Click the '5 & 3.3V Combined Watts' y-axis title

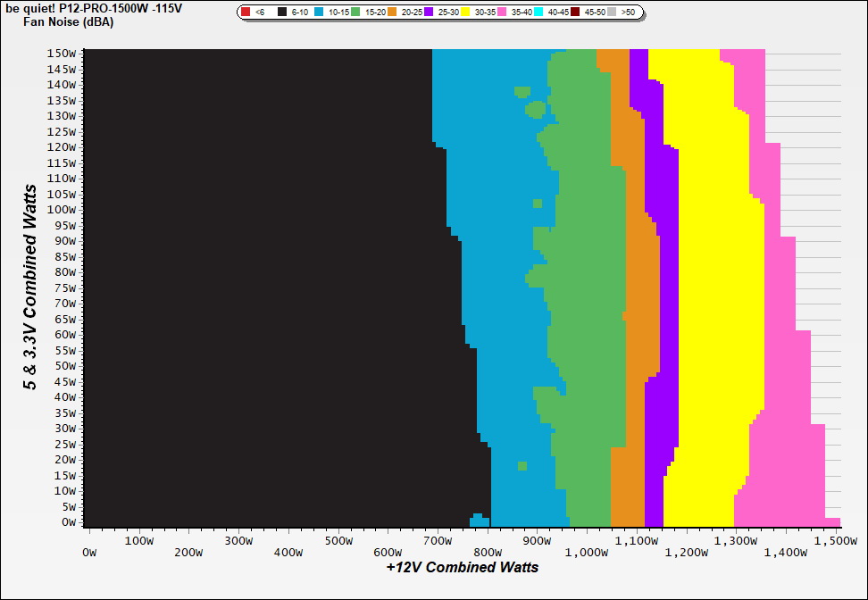[x=30, y=287]
